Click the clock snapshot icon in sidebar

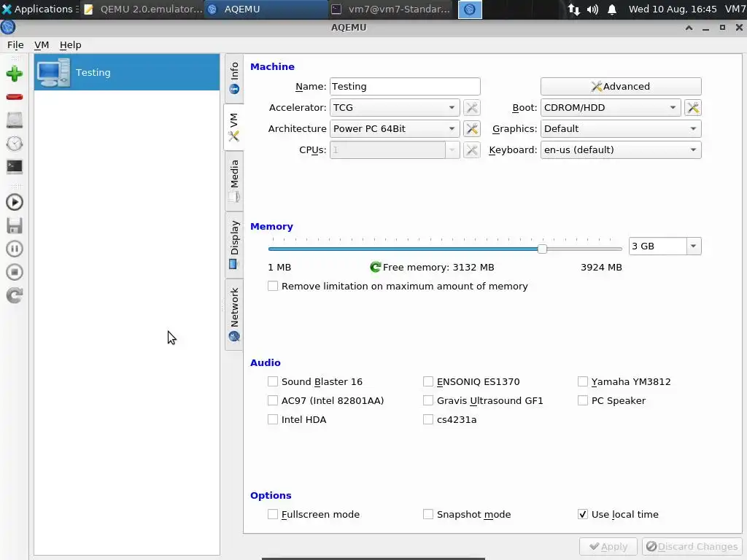15,144
